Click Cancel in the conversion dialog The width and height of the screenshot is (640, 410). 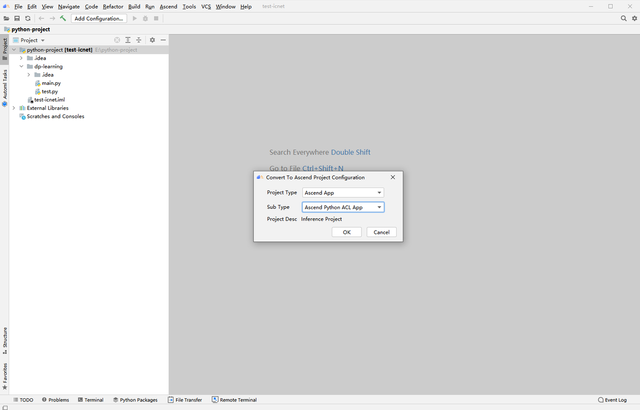tap(381, 232)
